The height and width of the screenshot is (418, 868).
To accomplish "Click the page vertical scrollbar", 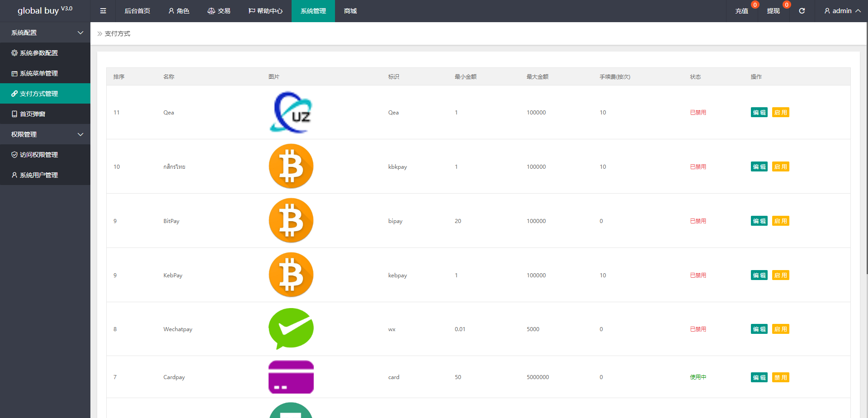I will [867, 149].
